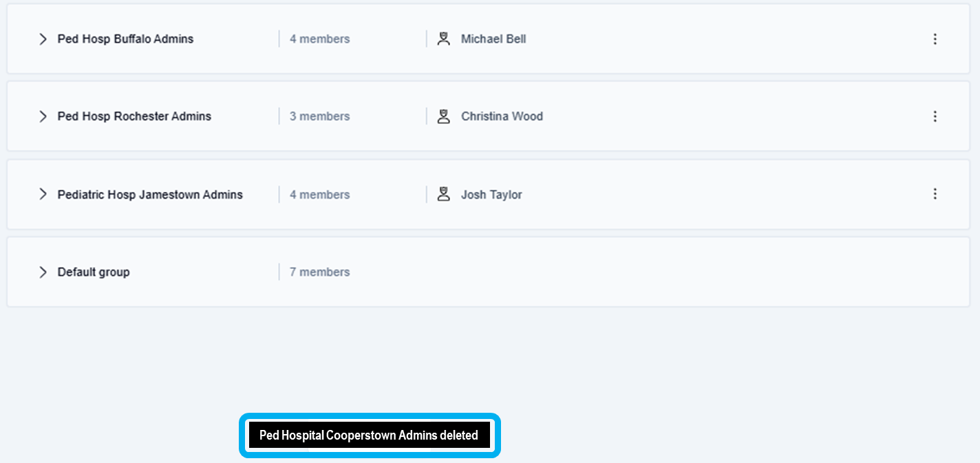Click the admin icon beside Christina Wood
980x463 pixels.
pos(444,116)
